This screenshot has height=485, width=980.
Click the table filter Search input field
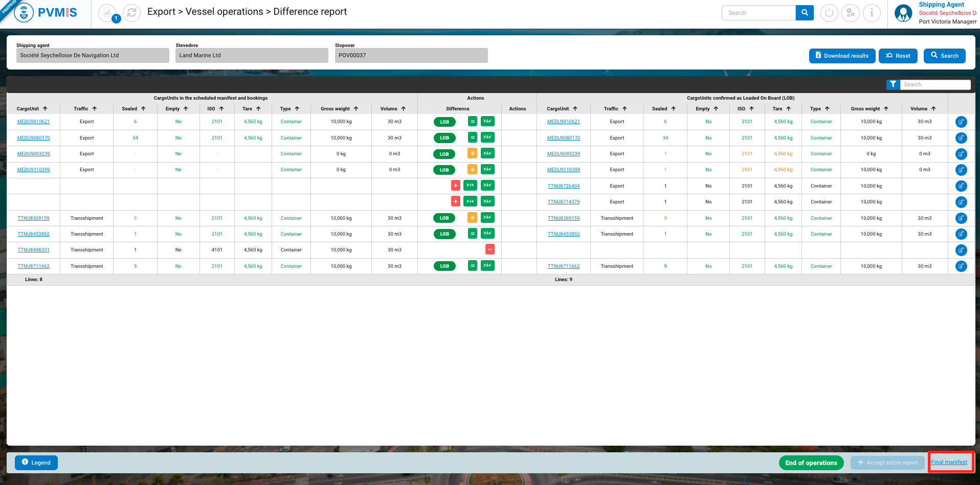click(935, 84)
